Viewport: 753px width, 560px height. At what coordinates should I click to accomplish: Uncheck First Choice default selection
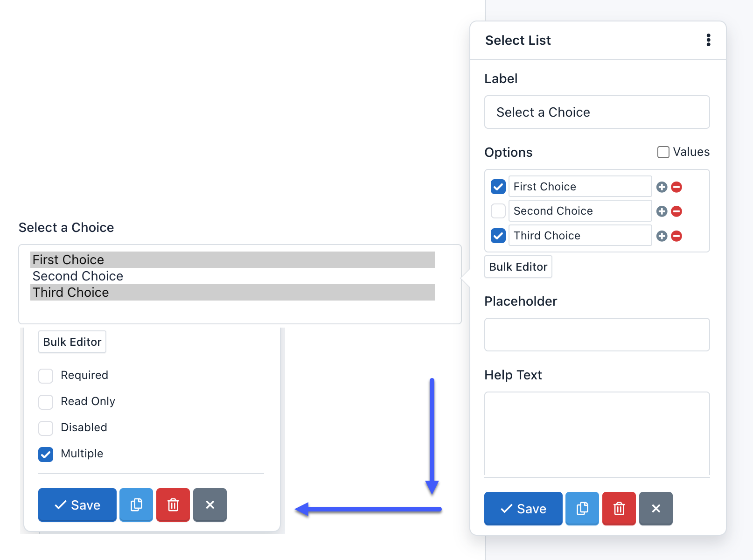(x=497, y=187)
